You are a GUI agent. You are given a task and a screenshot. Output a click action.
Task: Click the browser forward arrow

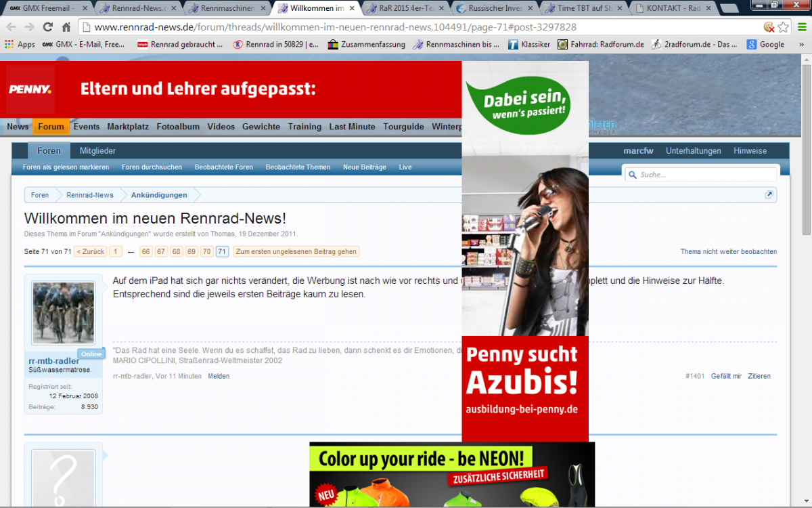click(29, 28)
